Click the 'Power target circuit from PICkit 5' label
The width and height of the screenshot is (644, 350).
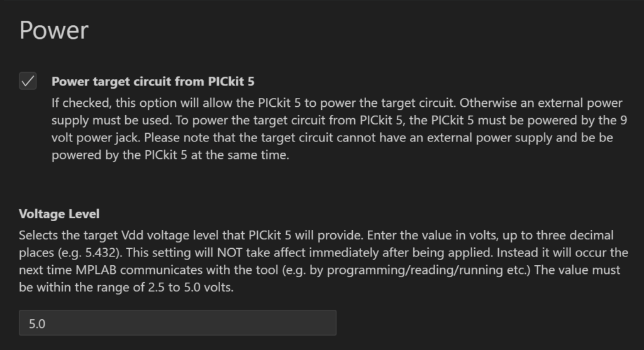pos(153,81)
